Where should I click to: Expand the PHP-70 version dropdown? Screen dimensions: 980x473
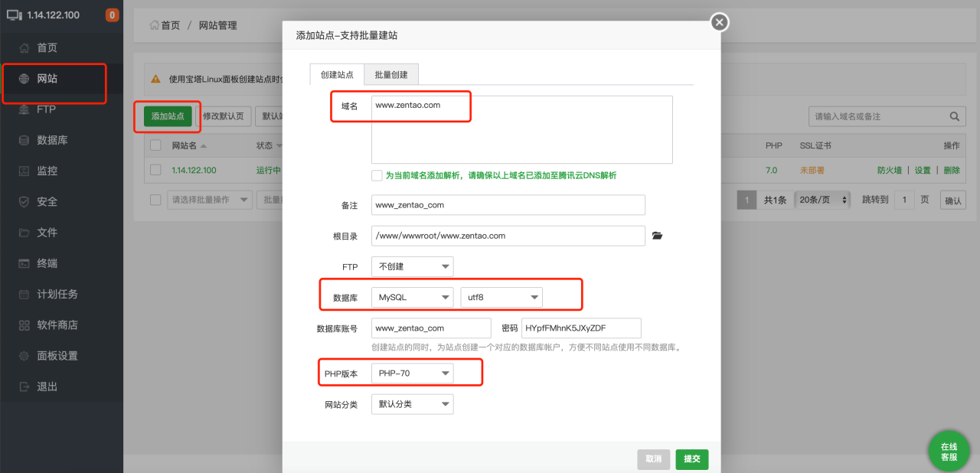click(412, 374)
